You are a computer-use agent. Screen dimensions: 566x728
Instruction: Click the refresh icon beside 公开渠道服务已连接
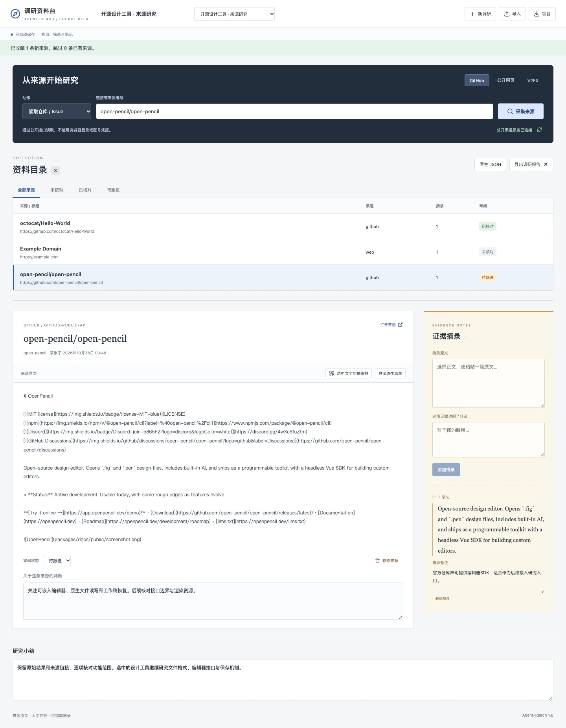click(x=539, y=130)
